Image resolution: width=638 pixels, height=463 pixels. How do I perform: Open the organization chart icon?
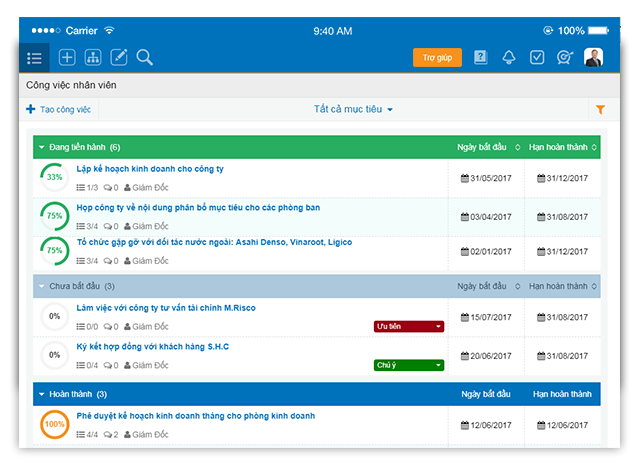tap(93, 57)
